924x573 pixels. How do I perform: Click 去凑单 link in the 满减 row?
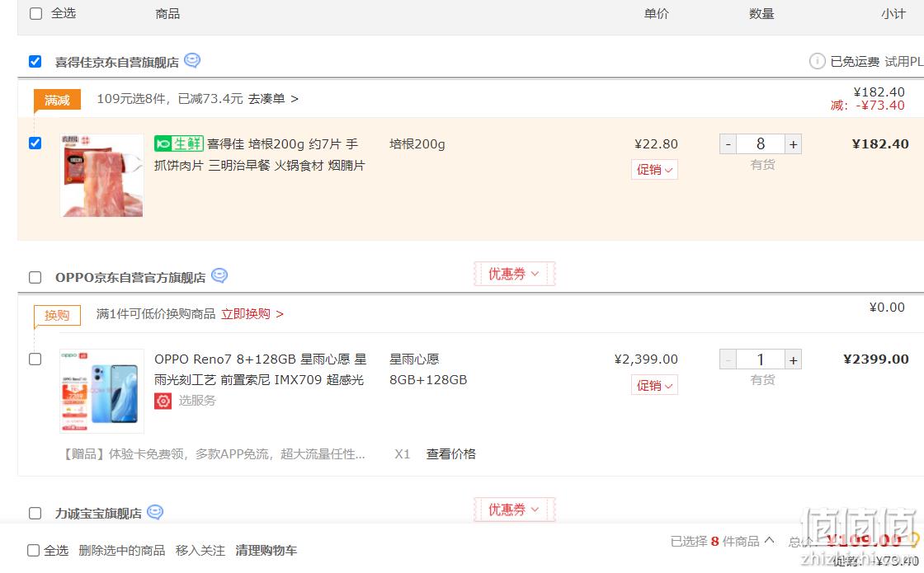click(273, 99)
